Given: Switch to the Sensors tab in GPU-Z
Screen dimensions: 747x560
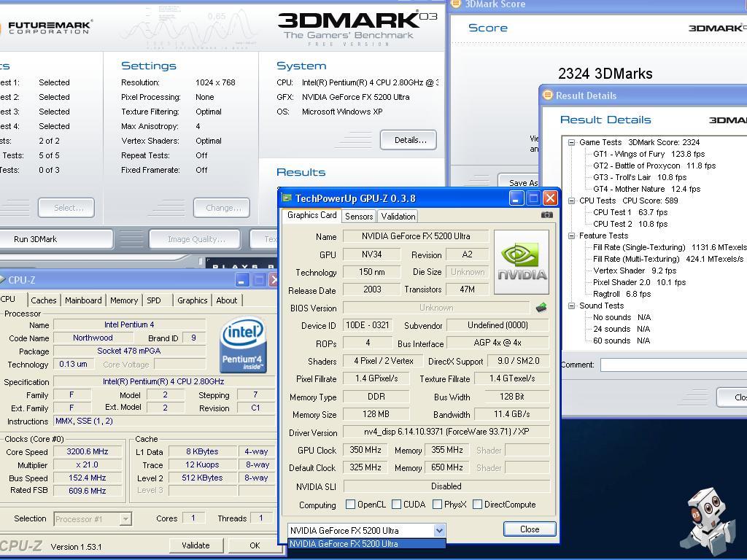Looking at the screenshot, I should 359,216.
